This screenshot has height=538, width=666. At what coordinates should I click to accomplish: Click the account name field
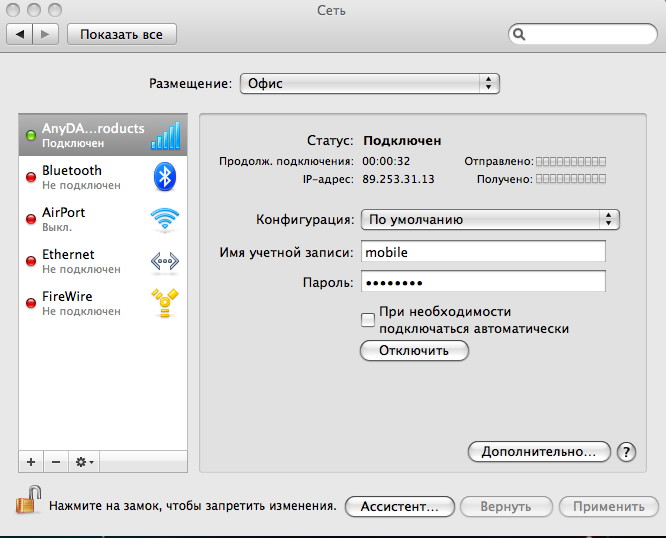click(x=482, y=252)
